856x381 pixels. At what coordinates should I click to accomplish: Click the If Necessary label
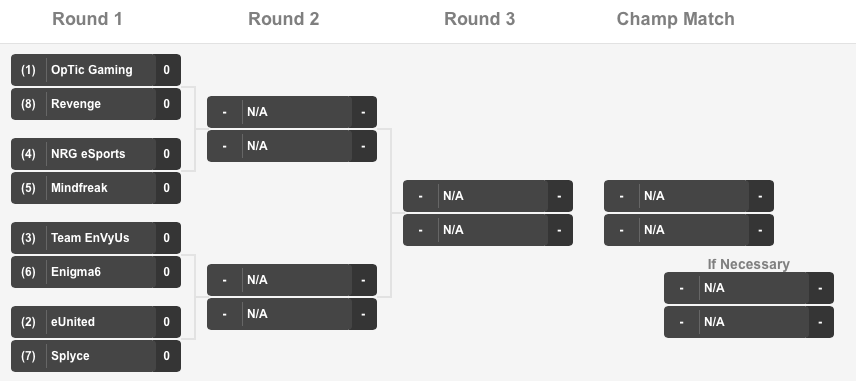pyautogui.click(x=748, y=264)
